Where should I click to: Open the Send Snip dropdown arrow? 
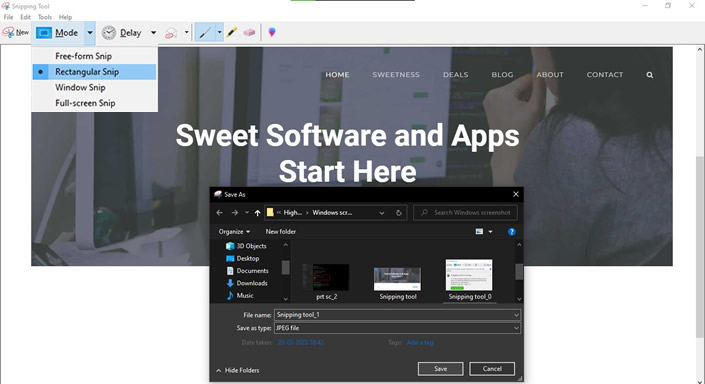click(187, 32)
